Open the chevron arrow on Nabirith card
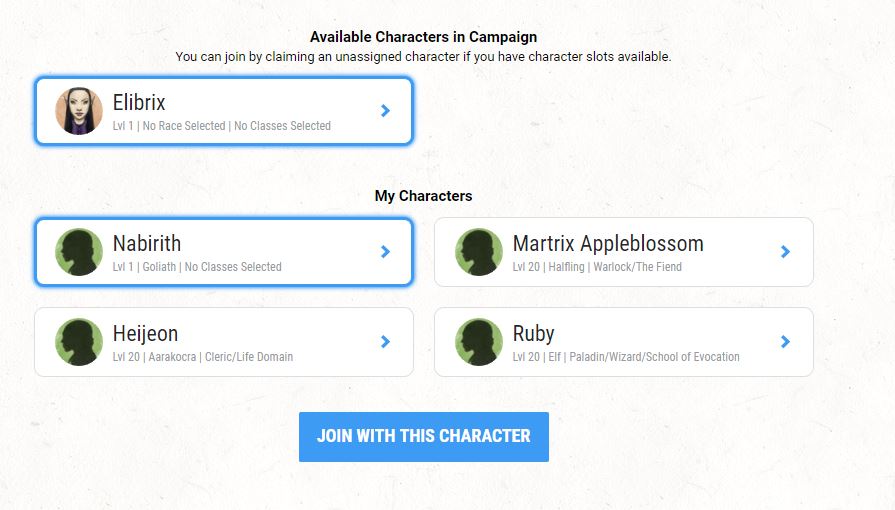The image size is (895, 510). tap(385, 252)
